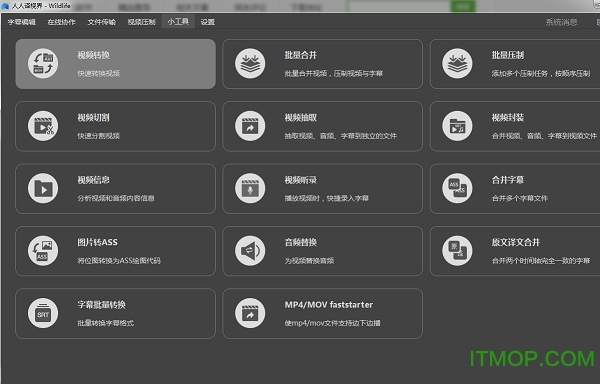Click the 批量压制 stacked layers icon
Viewport: 600px width, 384px height.
tap(457, 63)
